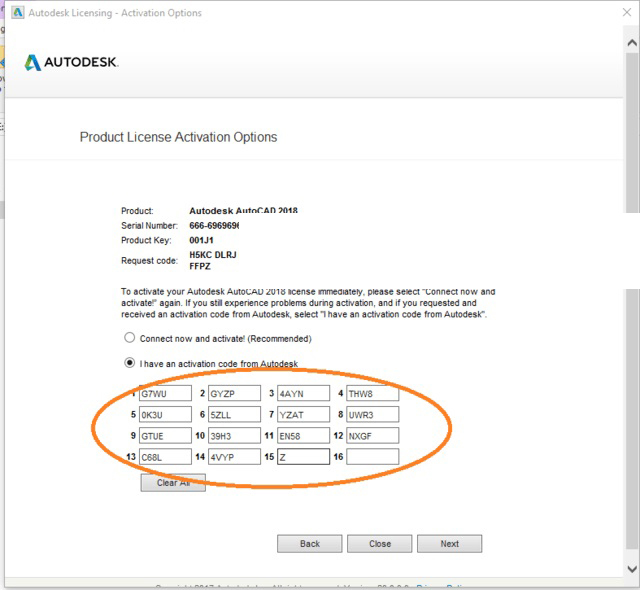Screen dimensions: 640x590
Task: Click activation code field 3 containing 4AYN
Action: tap(303, 393)
